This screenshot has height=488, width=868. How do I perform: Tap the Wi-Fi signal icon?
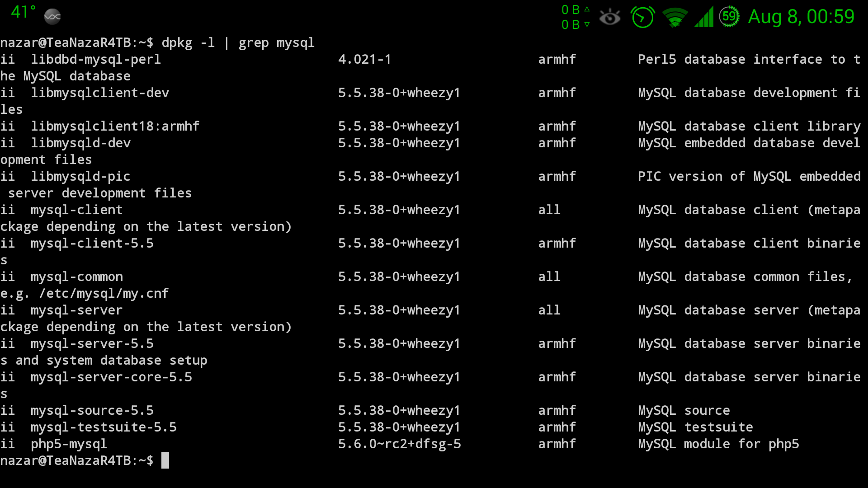[675, 18]
